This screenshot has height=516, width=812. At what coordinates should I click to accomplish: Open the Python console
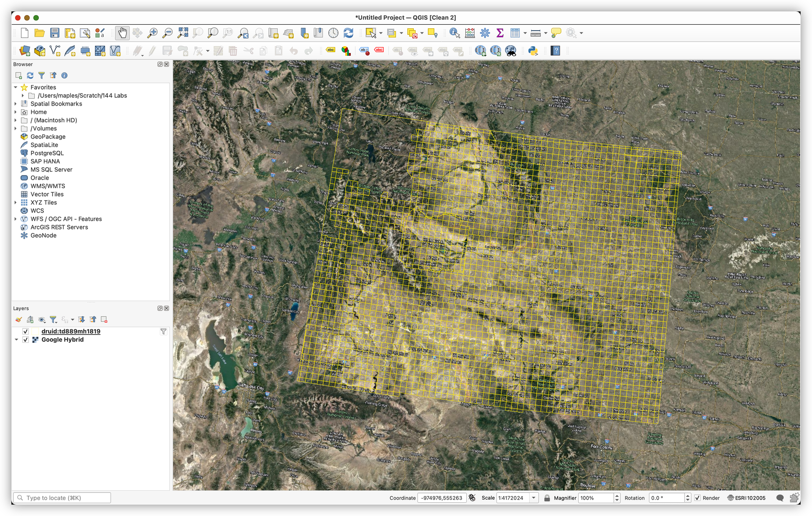click(x=533, y=51)
